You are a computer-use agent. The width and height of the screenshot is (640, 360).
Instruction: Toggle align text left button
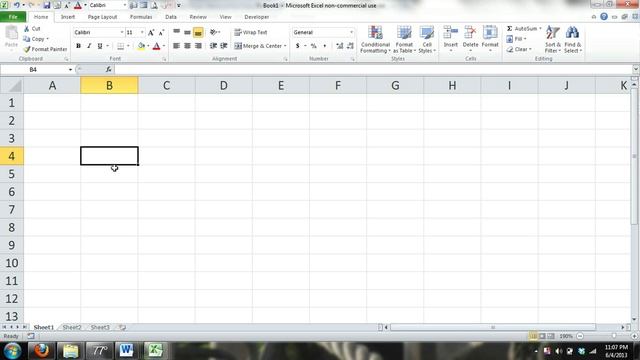coord(176,46)
